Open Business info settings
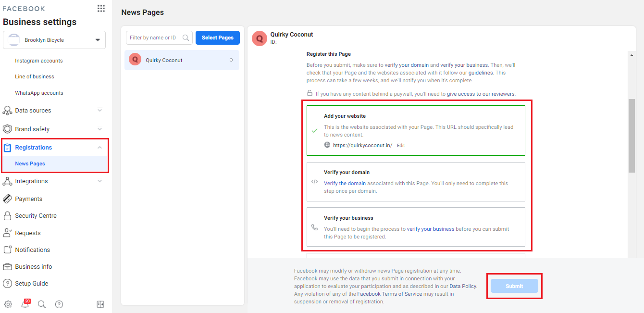644x313 pixels. [34, 266]
